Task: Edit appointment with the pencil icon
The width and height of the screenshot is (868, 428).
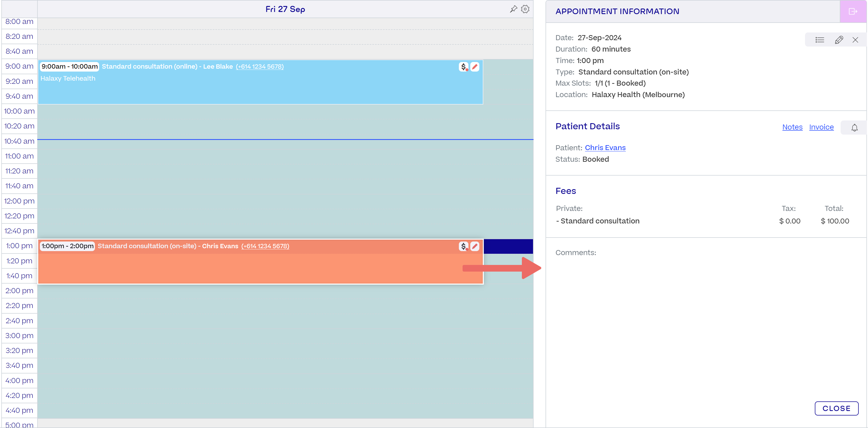Action: [x=839, y=40]
